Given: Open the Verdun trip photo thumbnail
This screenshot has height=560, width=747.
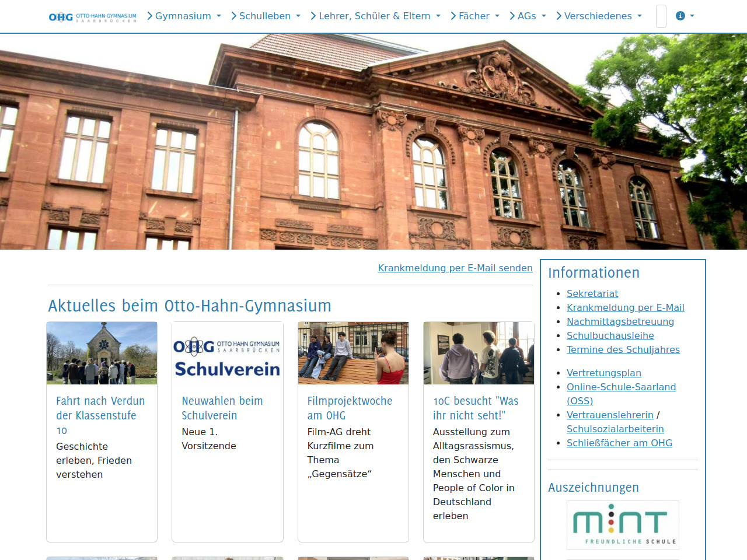Looking at the screenshot, I should 102,353.
